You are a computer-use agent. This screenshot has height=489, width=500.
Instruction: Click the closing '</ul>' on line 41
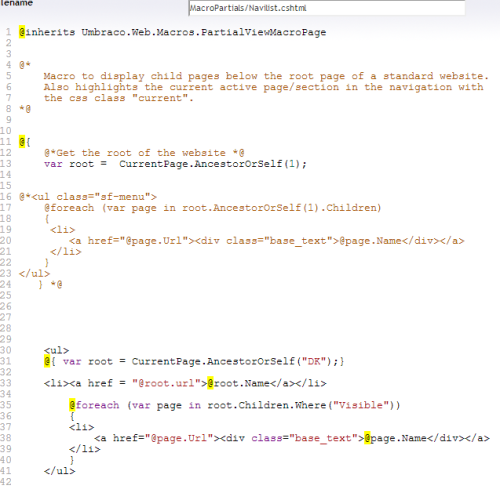click(x=59, y=471)
